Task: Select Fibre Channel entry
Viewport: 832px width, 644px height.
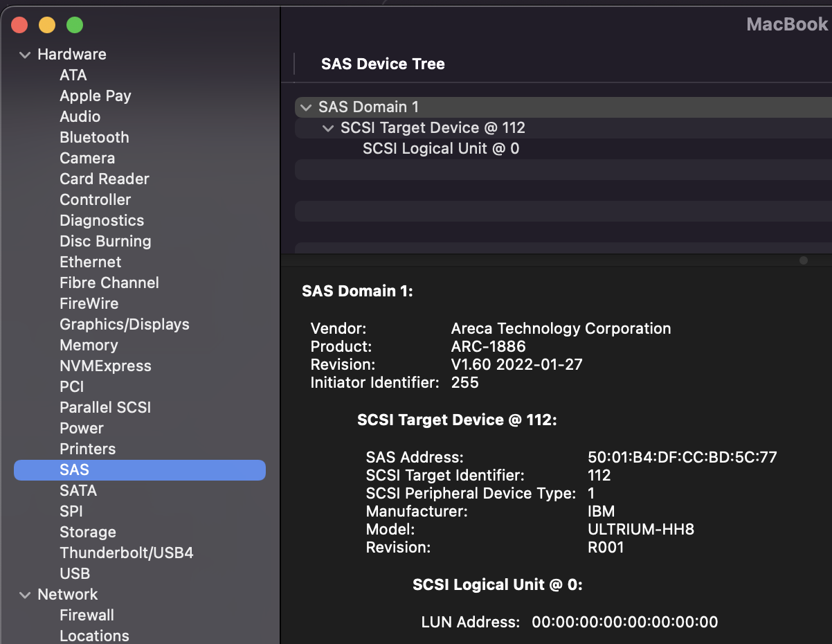Action: point(109,283)
